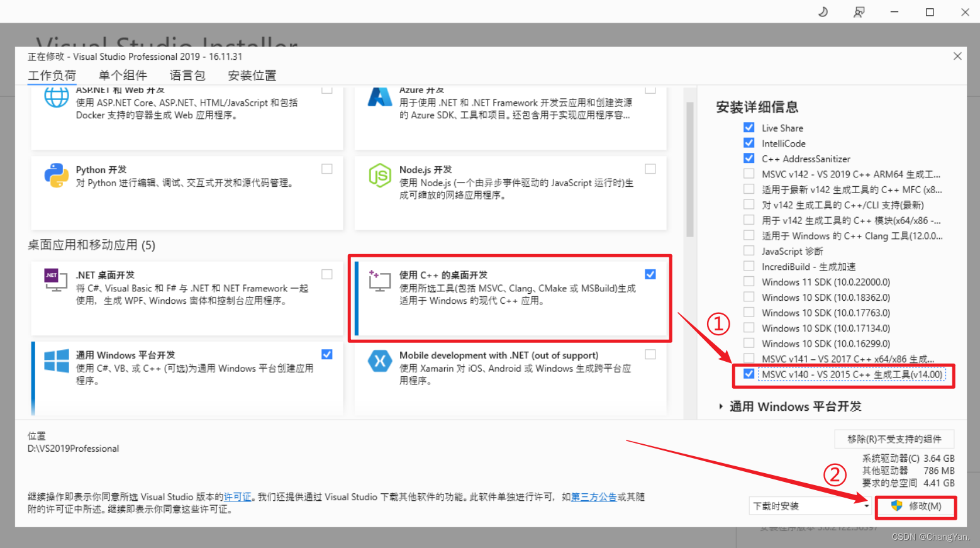Screen dimensions: 980x548
Task: Click the Python development icon
Action: (57, 176)
